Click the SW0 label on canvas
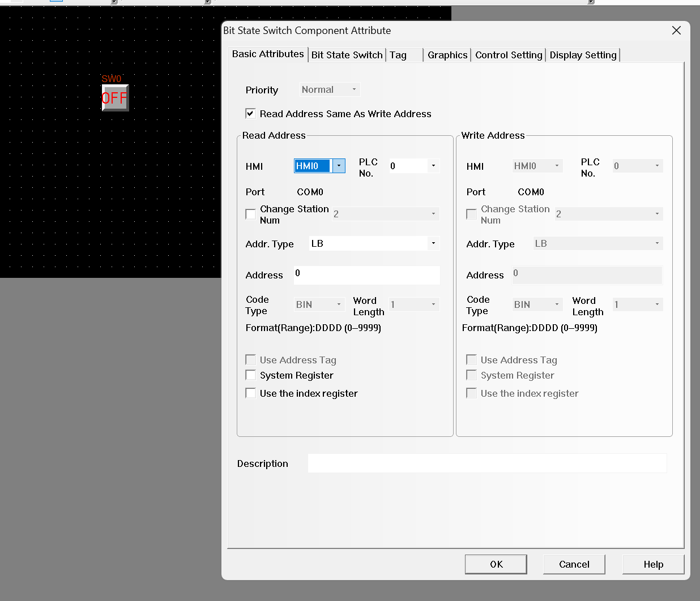The height and width of the screenshot is (601, 700). coord(112,79)
